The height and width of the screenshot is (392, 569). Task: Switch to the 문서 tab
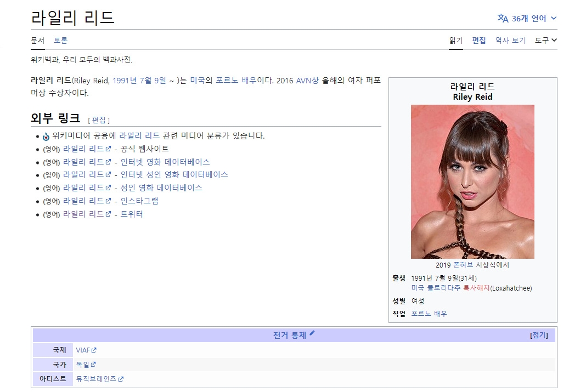[37, 40]
